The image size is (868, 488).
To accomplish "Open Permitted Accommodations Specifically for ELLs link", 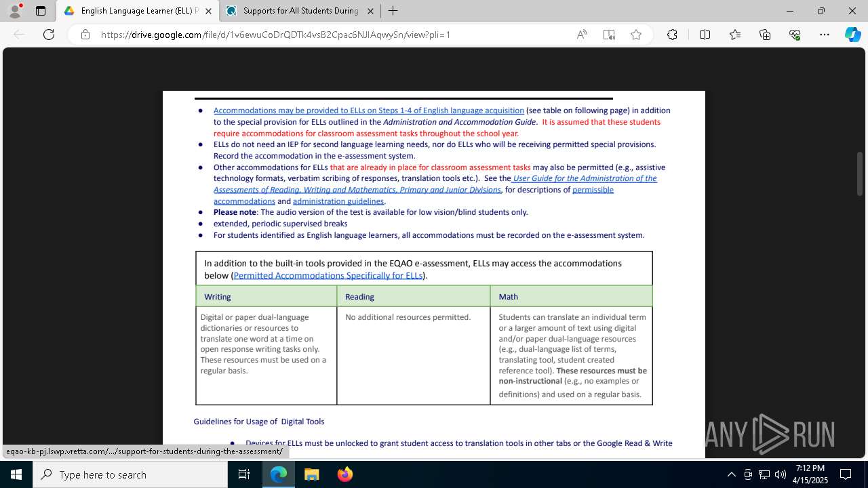I will 328,275.
